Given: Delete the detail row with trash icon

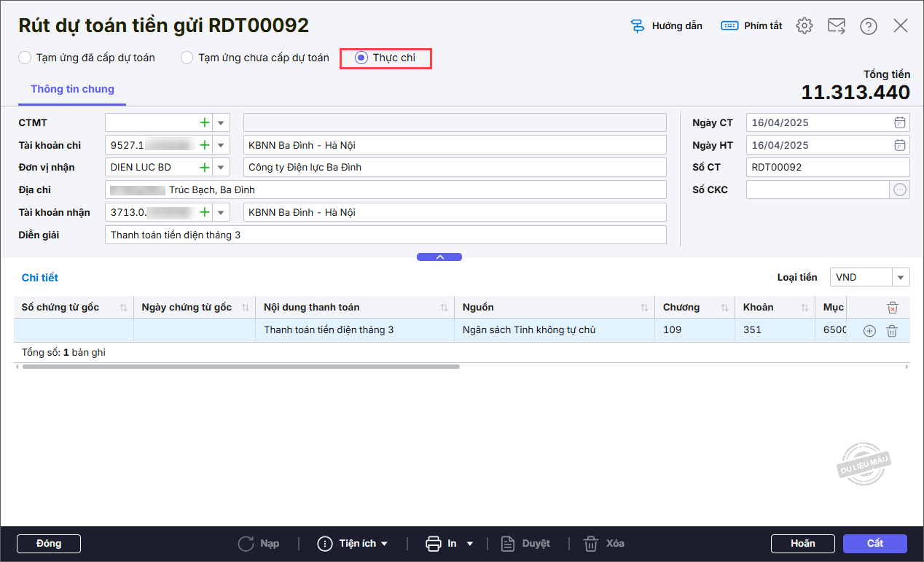Looking at the screenshot, I should [x=891, y=331].
